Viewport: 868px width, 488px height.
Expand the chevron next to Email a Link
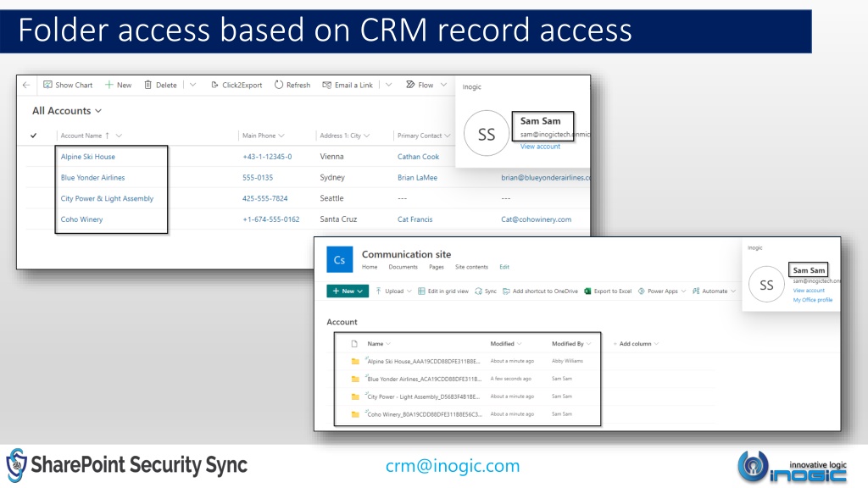pyautogui.click(x=388, y=85)
